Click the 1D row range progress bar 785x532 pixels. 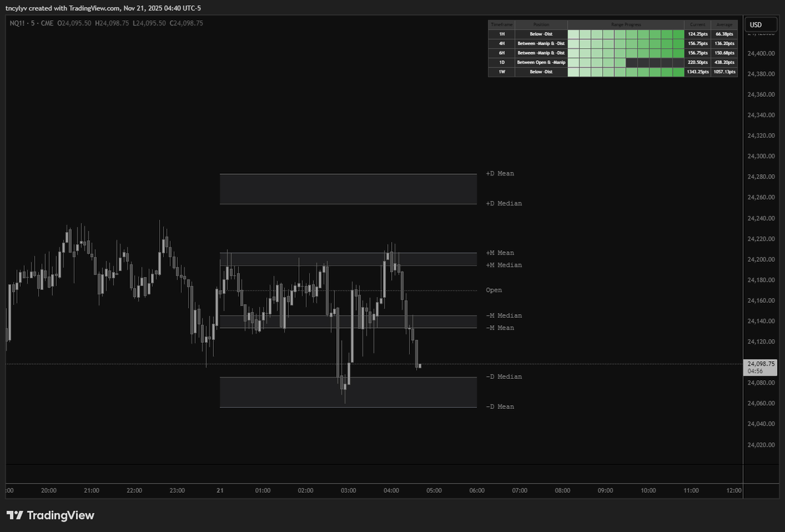[x=626, y=62]
